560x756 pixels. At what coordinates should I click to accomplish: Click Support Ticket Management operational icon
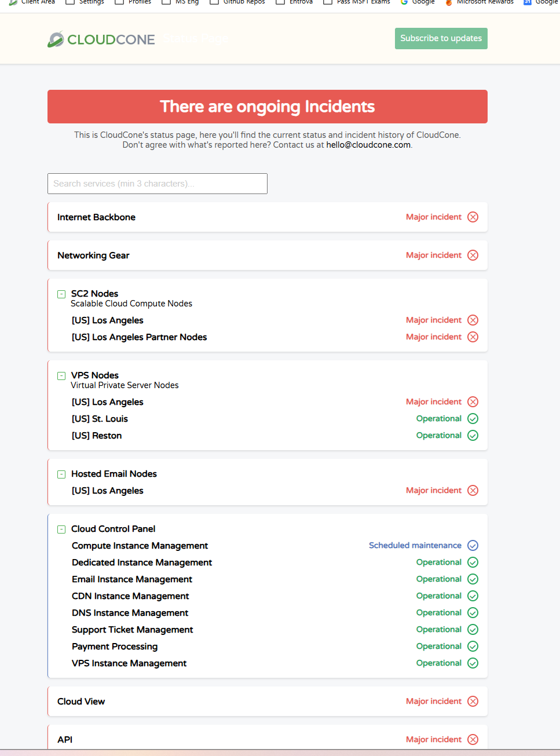(473, 630)
